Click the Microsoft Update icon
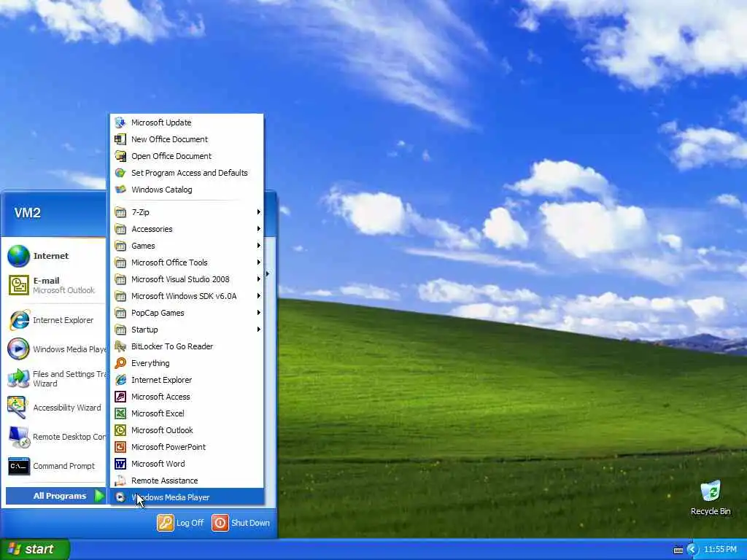The image size is (747, 560). point(120,122)
